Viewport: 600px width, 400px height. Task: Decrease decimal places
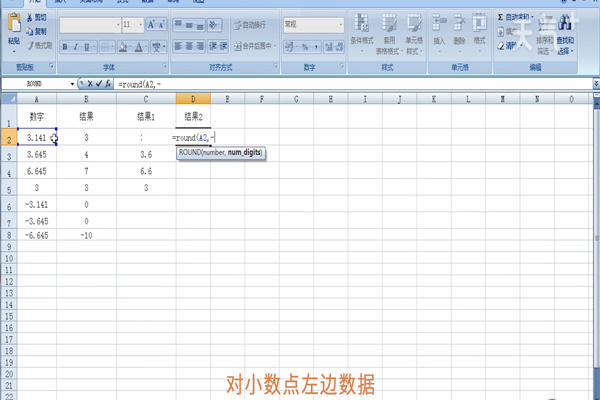pos(339,47)
